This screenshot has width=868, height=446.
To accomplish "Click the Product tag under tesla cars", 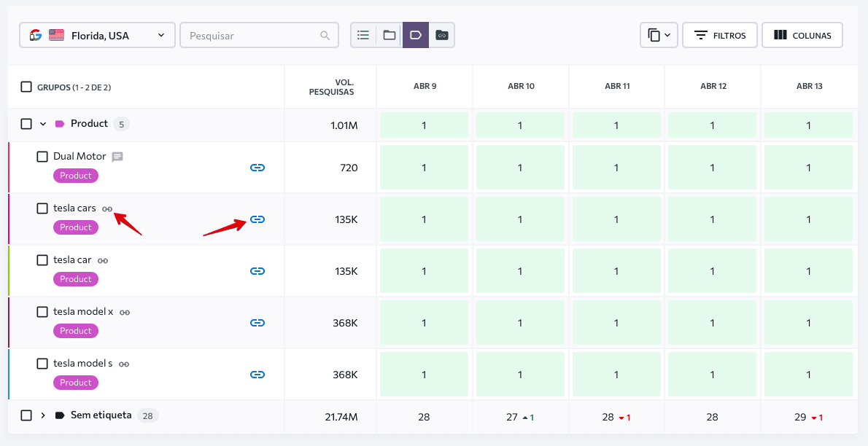I will tap(76, 227).
